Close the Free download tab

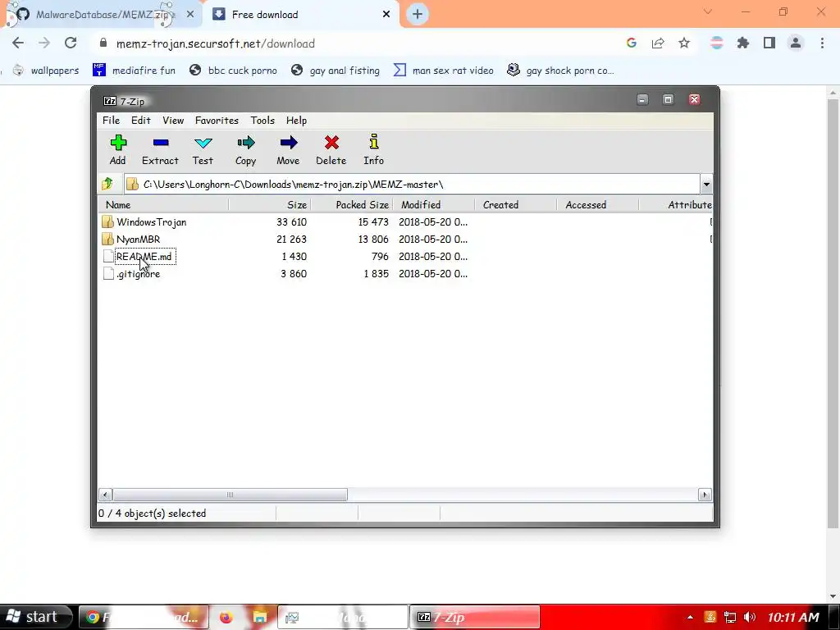[x=386, y=15]
